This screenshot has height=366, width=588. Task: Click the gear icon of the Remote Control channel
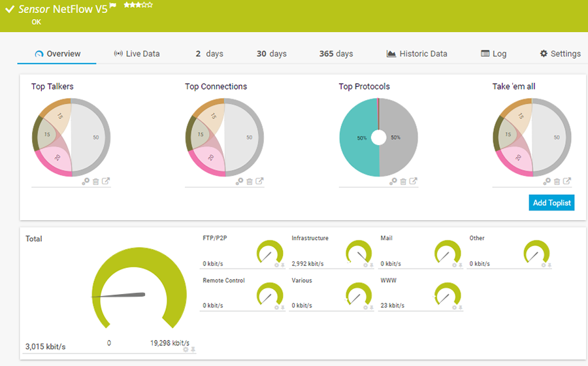pos(277,307)
